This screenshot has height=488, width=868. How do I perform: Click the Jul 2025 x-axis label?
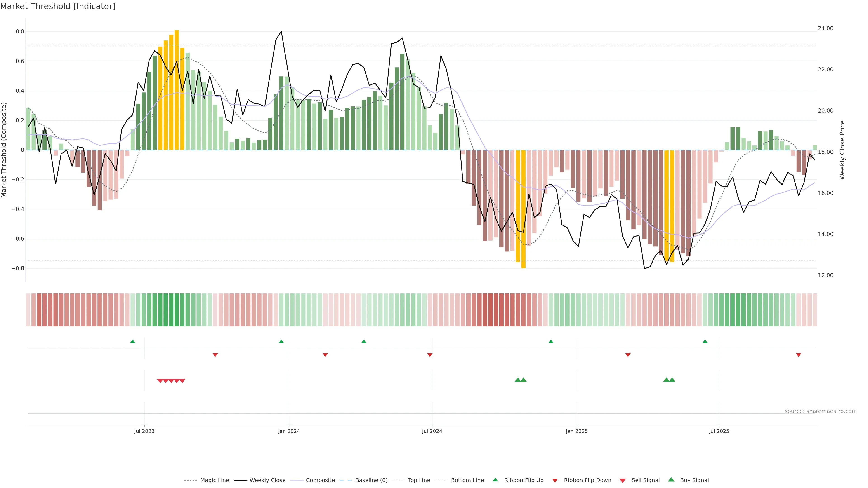click(x=719, y=431)
